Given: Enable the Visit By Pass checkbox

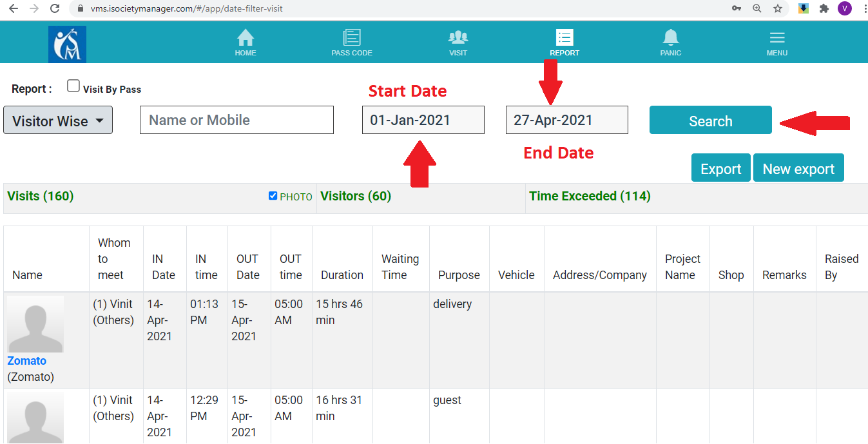Looking at the screenshot, I should point(73,86).
